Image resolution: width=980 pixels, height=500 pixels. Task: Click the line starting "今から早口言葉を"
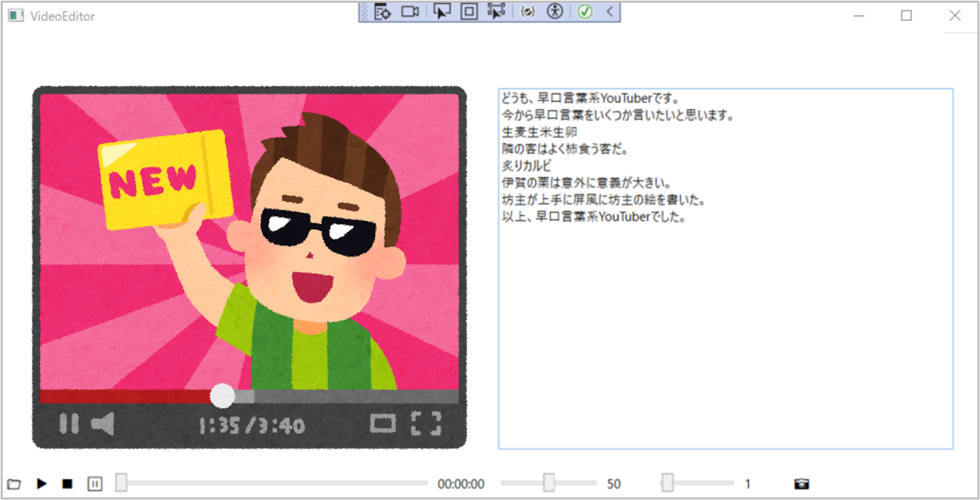pyautogui.click(x=618, y=115)
